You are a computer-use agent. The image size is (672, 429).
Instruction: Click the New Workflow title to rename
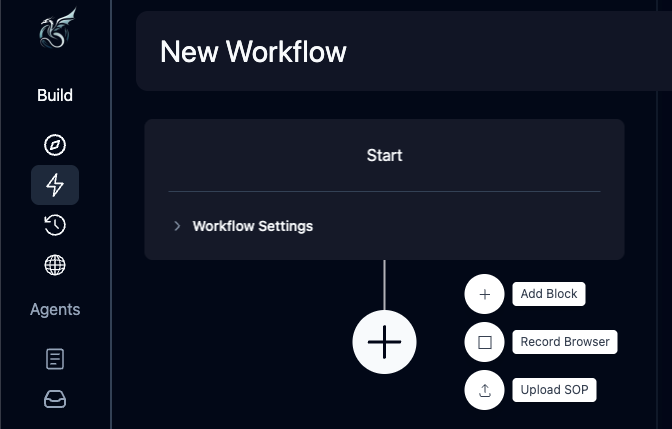[253, 52]
